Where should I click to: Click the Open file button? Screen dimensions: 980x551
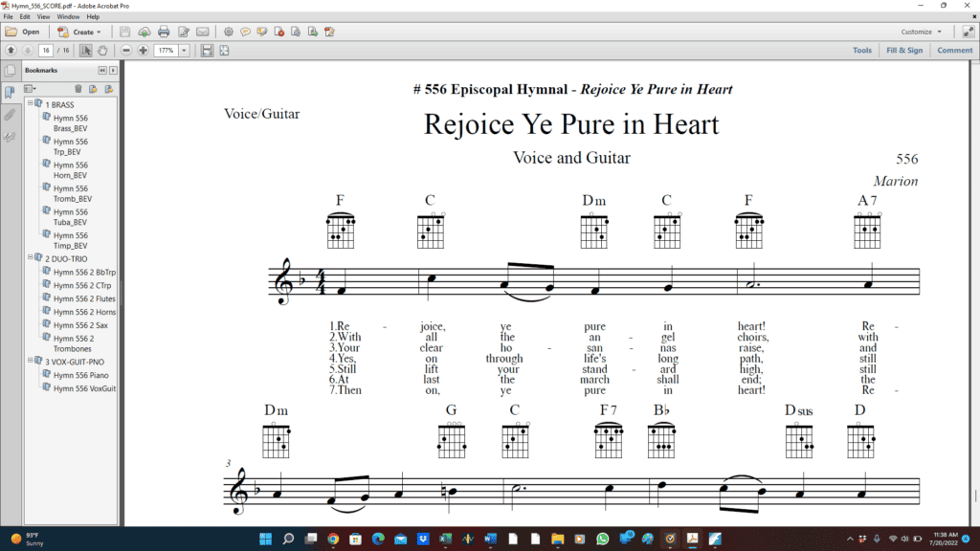point(23,32)
